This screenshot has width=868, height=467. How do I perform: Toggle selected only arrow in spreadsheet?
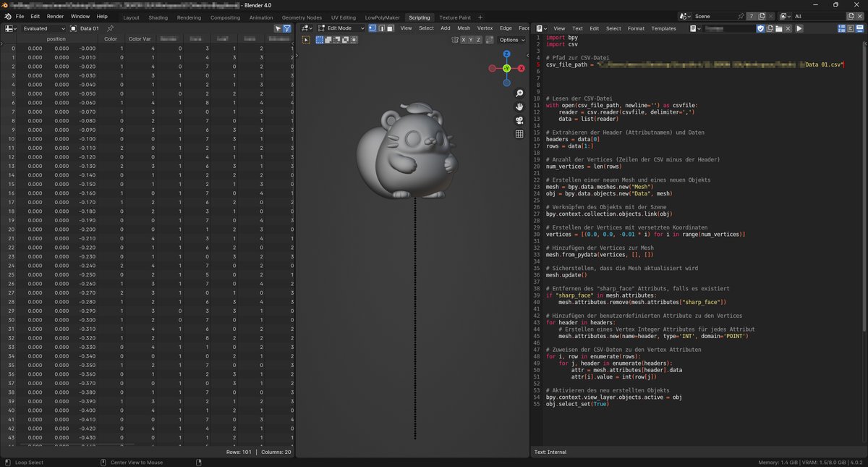coord(278,28)
